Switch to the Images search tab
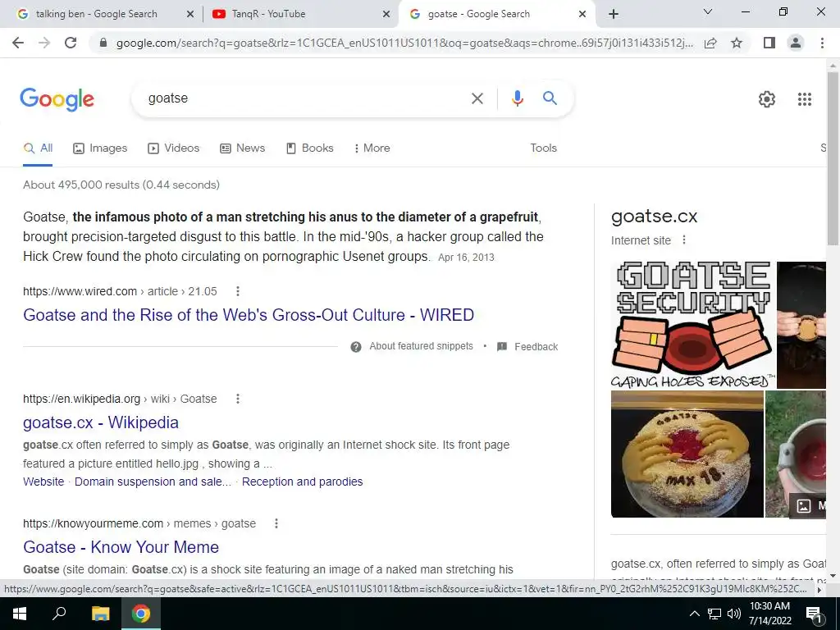 tap(100, 148)
